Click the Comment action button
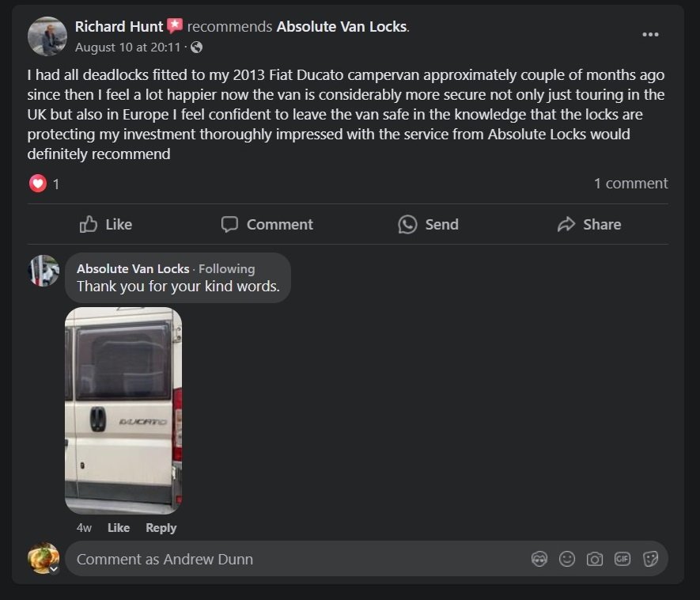Image resolution: width=700 pixels, height=600 pixels. pyautogui.click(x=267, y=224)
